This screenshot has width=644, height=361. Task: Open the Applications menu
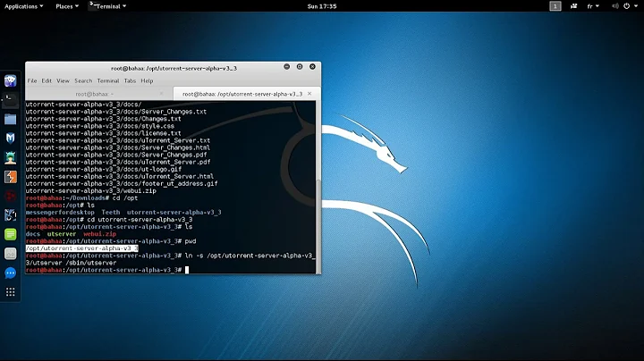point(23,6)
